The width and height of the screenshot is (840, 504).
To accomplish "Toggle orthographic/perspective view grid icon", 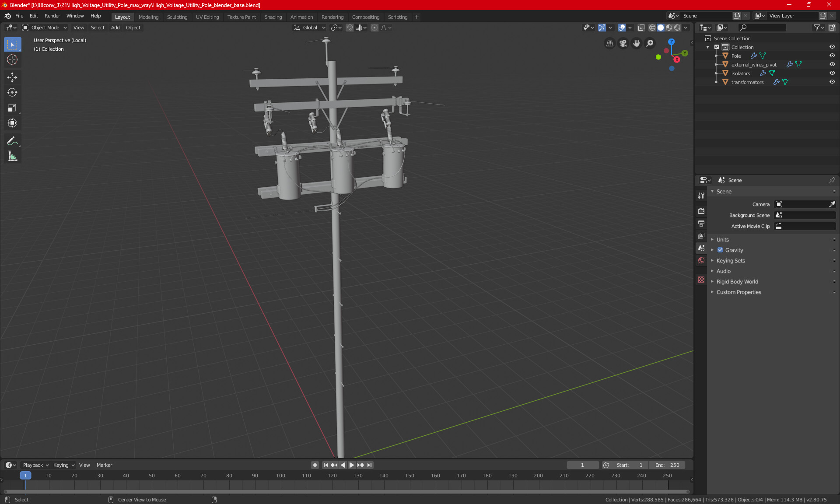I will [x=609, y=43].
